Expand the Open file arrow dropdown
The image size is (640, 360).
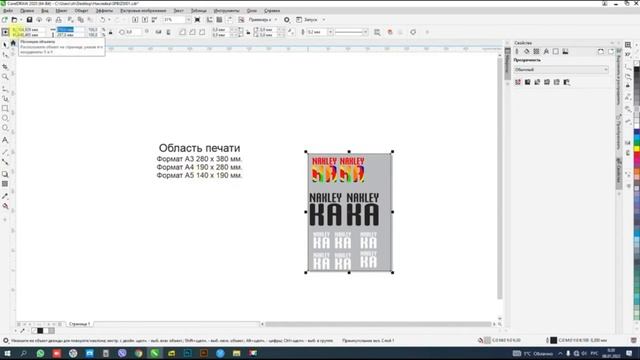pos(21,20)
